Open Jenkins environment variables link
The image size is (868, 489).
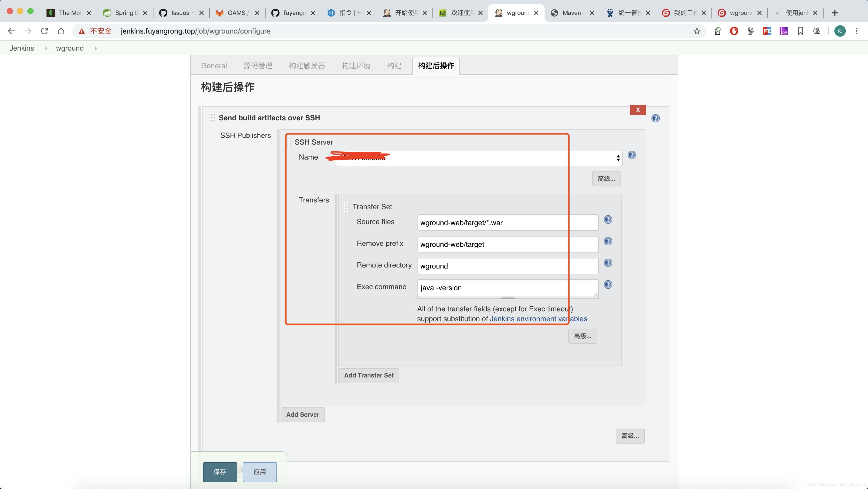[x=538, y=319]
